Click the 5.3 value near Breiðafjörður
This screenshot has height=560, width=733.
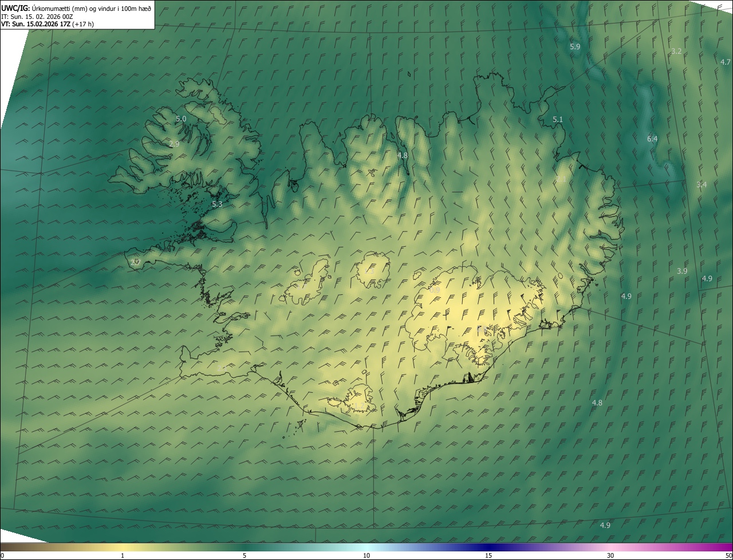click(217, 204)
